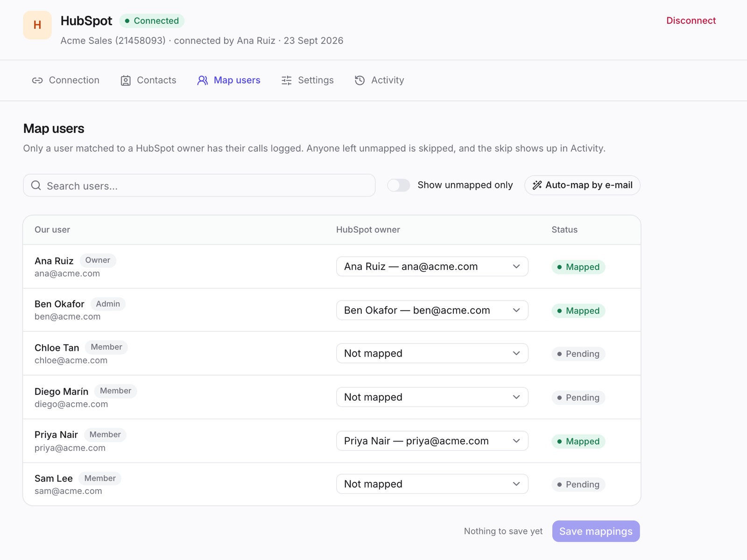Image resolution: width=747 pixels, height=560 pixels.
Task: Open Chloe Tan's Not mapped dropdown
Action: click(432, 353)
